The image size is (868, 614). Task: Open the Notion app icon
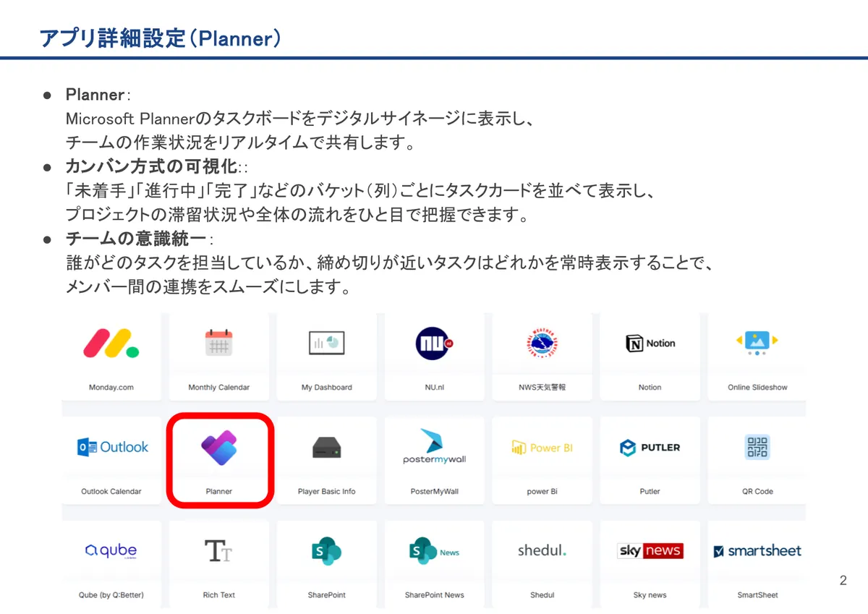(x=650, y=344)
